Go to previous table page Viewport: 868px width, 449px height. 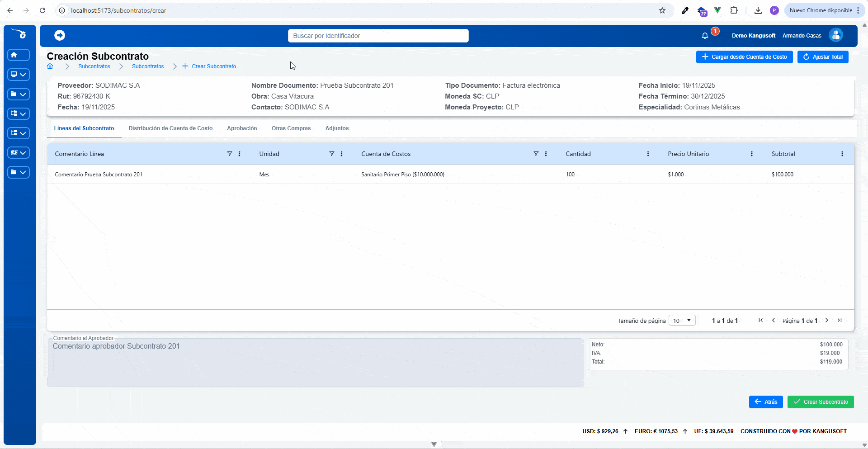click(x=774, y=320)
